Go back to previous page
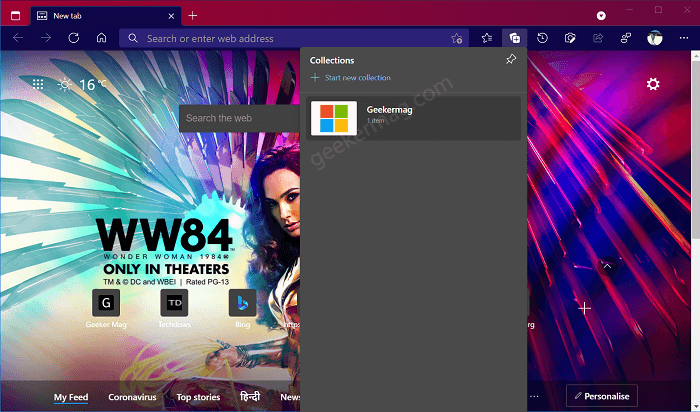This screenshot has width=700, height=412. pyautogui.click(x=18, y=38)
